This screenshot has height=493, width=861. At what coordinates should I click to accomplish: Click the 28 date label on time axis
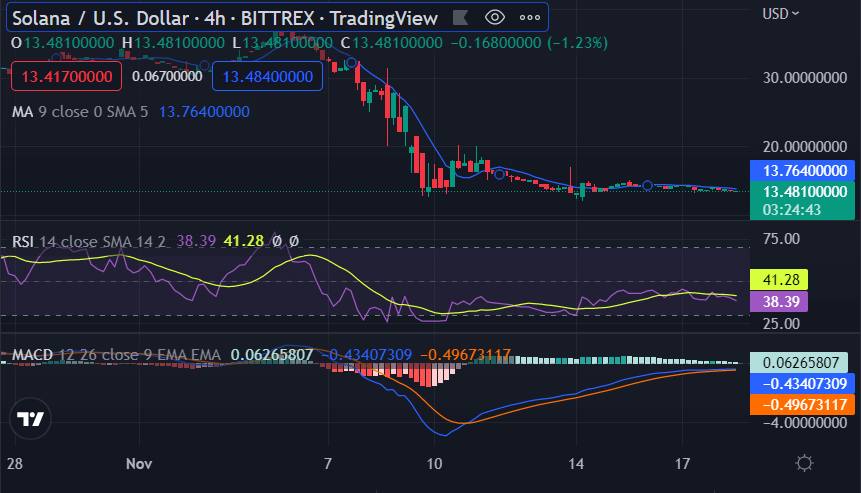point(15,464)
